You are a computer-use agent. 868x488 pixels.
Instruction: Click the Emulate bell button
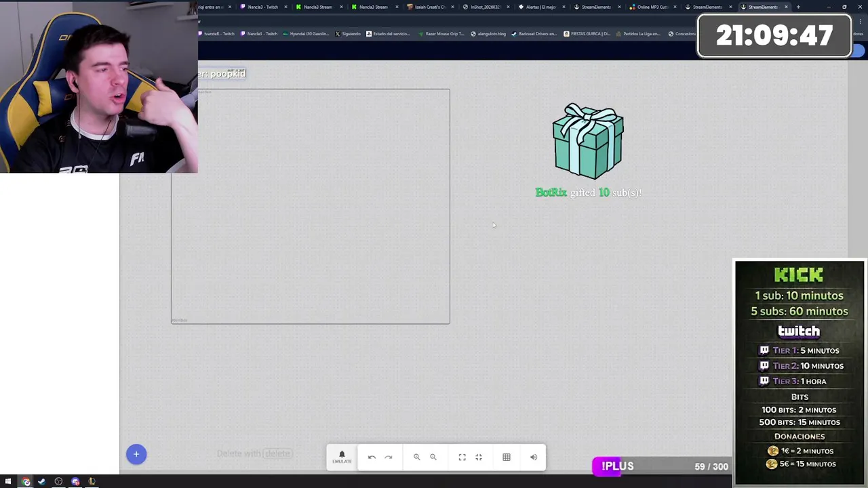342,457
